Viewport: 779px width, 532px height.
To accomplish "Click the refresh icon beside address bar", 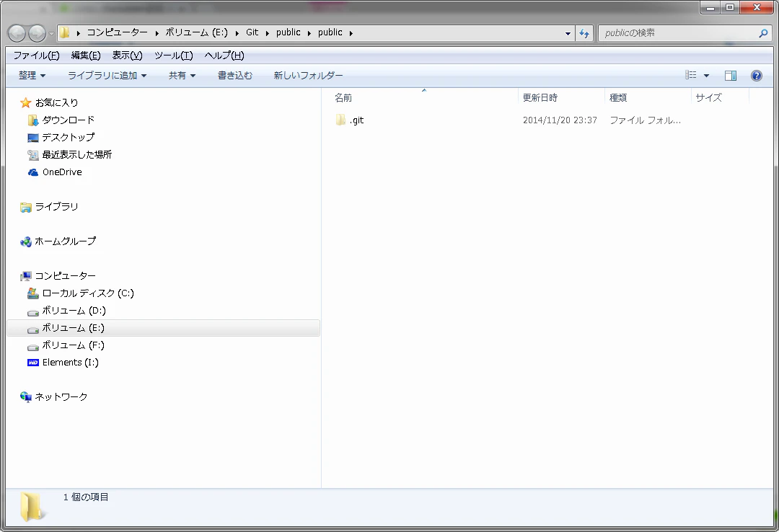I will [x=584, y=33].
